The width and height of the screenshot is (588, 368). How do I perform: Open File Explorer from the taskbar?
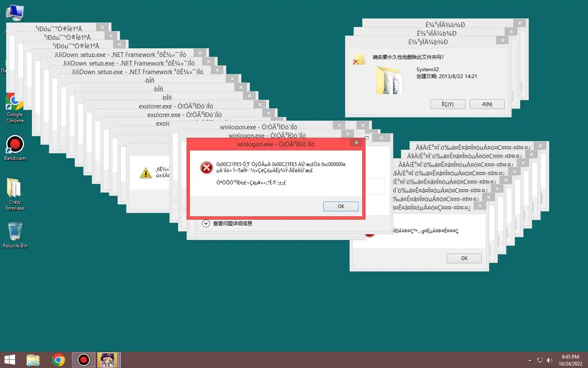(33, 360)
